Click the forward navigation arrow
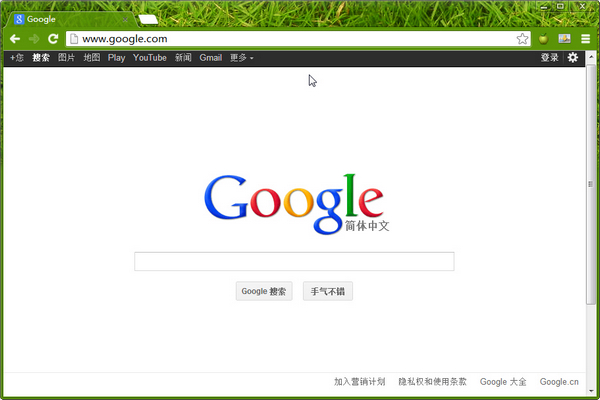The width and height of the screenshot is (600, 400). (34, 39)
